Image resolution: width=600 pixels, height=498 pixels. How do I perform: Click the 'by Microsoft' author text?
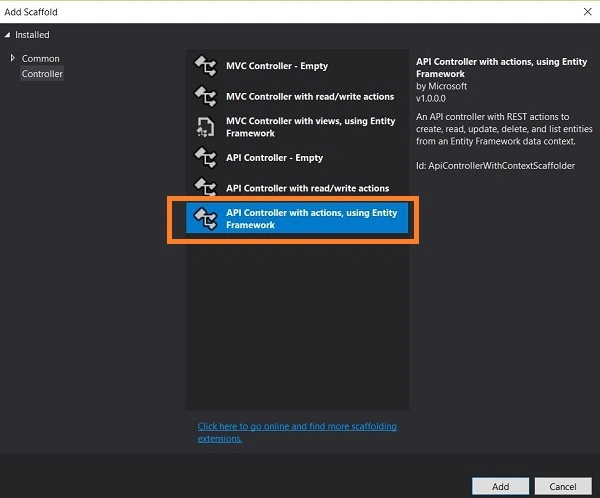coord(442,86)
